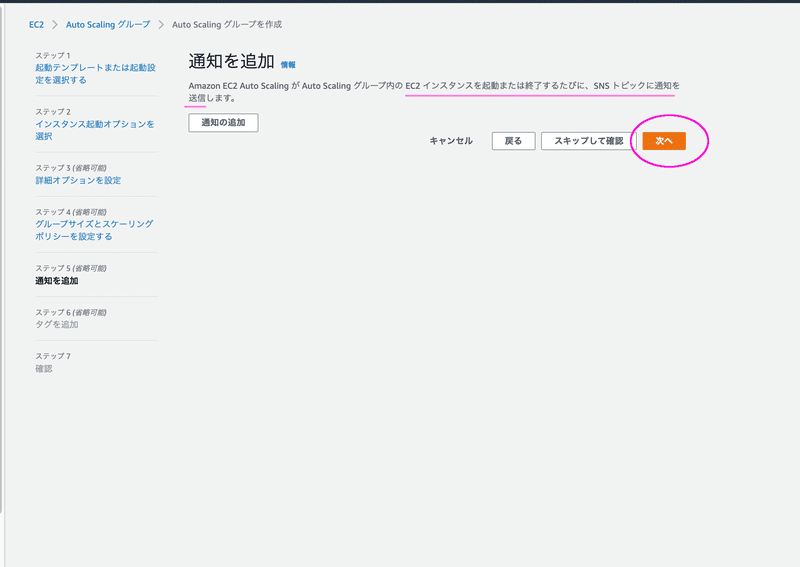Click the orange 次へ button
Image resolution: width=800 pixels, height=567 pixels.
[x=664, y=141]
